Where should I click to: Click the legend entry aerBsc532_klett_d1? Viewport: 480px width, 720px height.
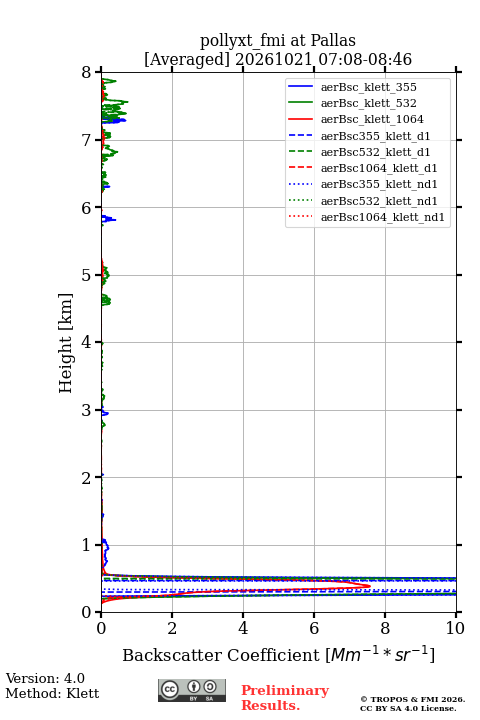tap(359, 152)
